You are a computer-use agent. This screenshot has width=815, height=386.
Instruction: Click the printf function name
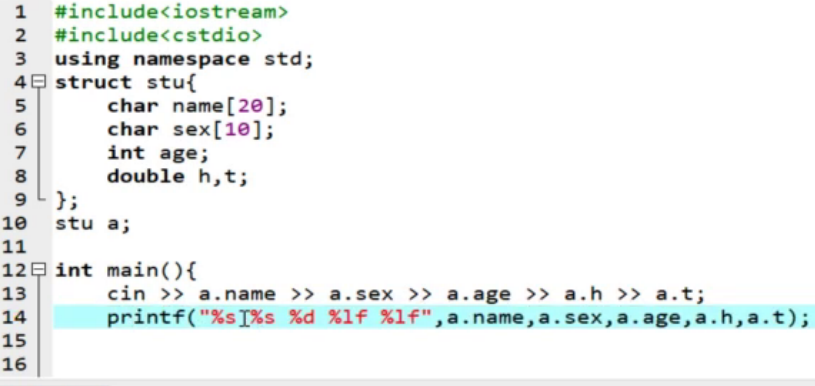coord(146,317)
